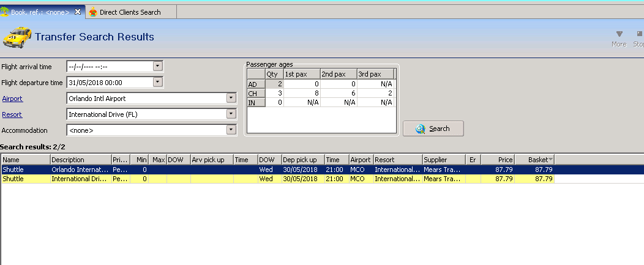Click the Basket column sort arrow
Image resolution: width=644 pixels, height=265 pixels.
coord(551,160)
